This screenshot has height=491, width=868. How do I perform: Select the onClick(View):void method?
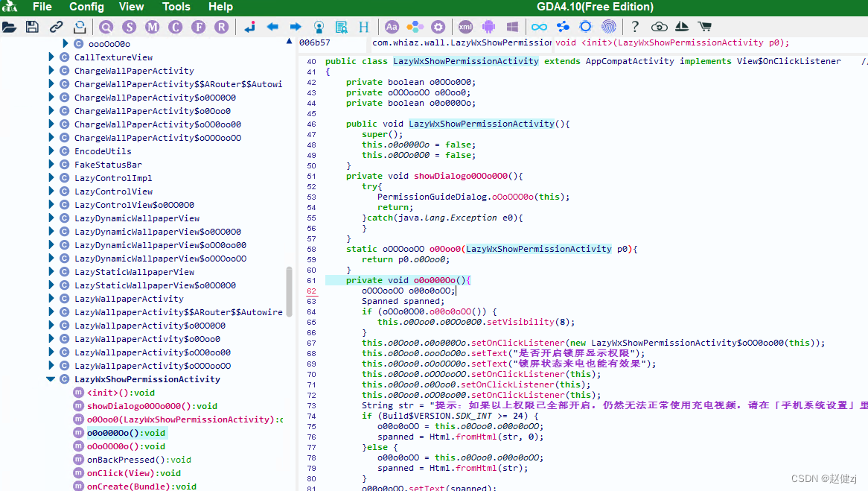134,472
